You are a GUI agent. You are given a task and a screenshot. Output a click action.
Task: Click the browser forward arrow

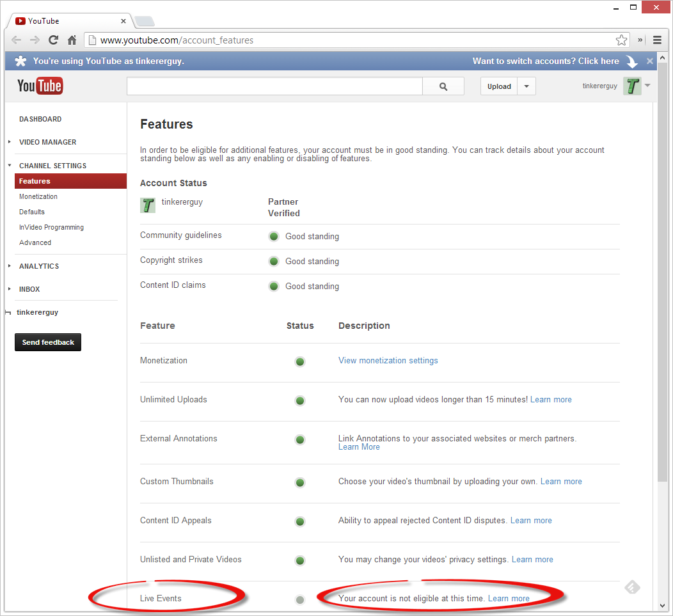tap(35, 40)
